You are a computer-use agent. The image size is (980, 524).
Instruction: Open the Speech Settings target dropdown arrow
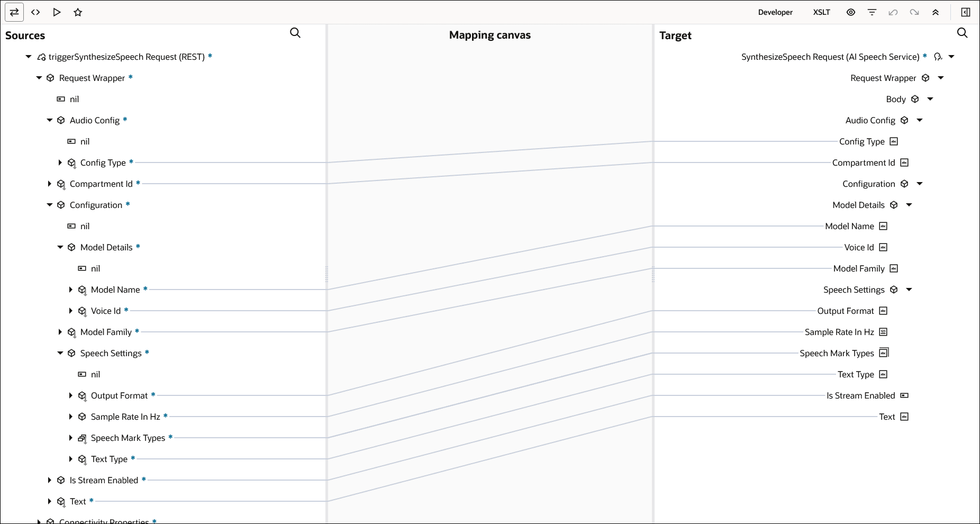click(909, 290)
